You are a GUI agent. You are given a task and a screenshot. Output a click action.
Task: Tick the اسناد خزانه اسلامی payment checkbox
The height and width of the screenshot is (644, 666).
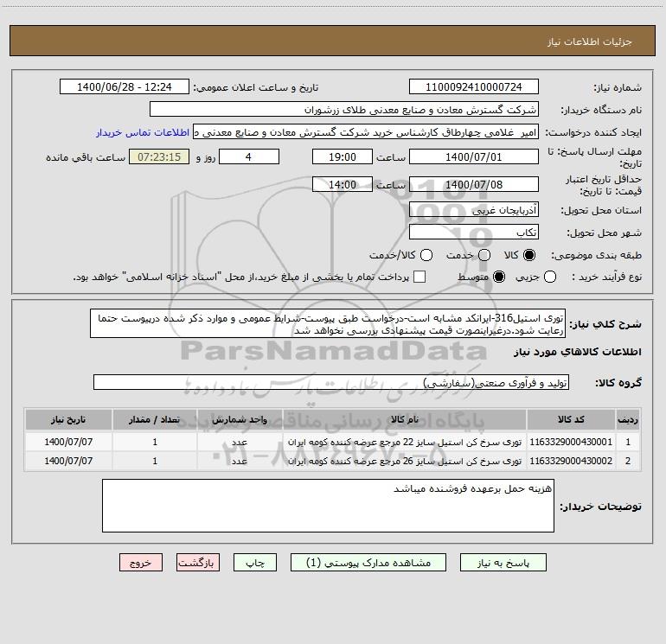tap(419, 277)
